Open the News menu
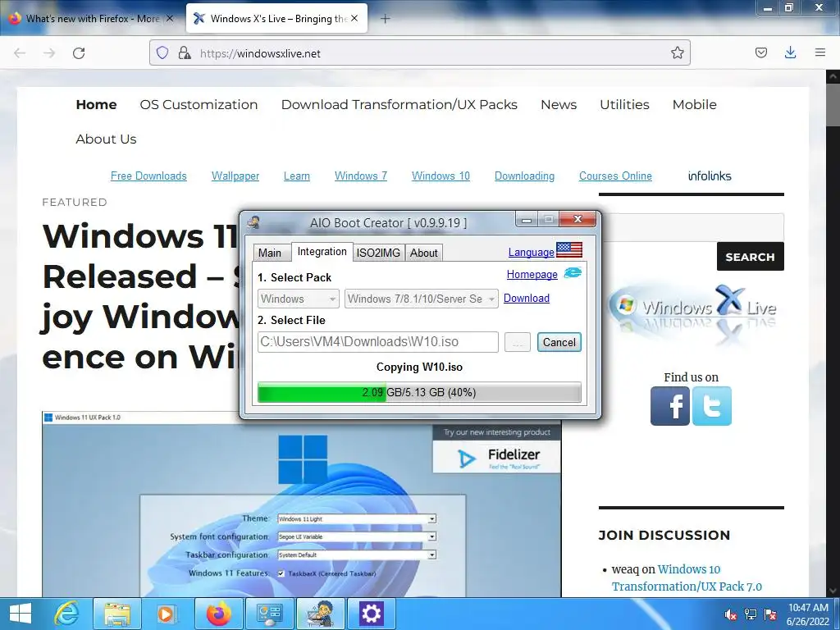 pos(559,104)
